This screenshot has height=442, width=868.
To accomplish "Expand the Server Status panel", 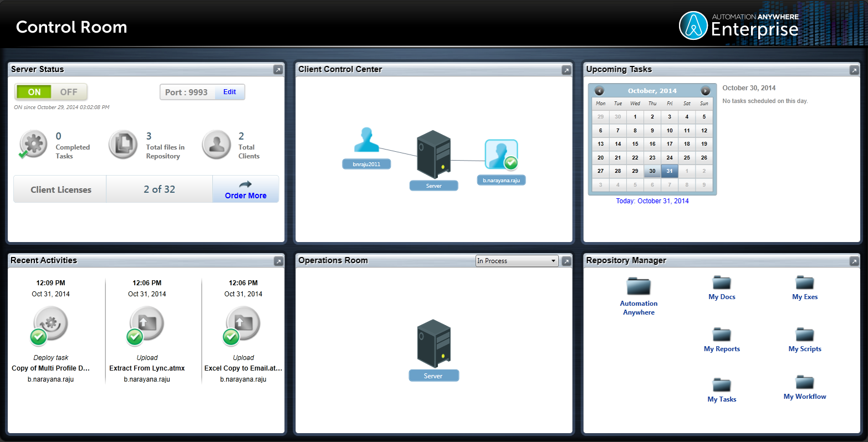I will (278, 69).
